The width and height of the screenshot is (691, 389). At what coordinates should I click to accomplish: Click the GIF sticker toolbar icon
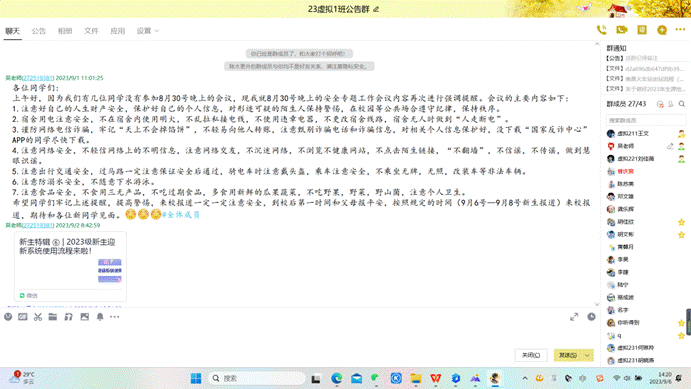coord(23,317)
